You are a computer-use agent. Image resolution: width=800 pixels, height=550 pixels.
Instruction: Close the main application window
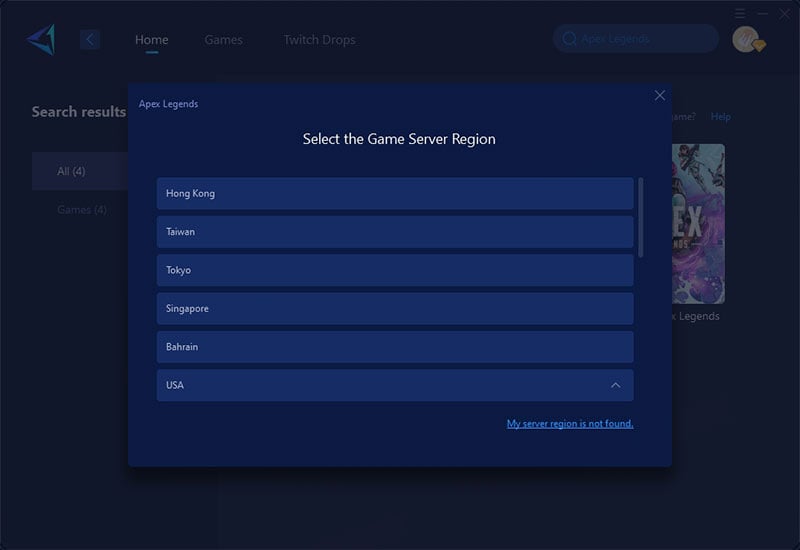(785, 14)
